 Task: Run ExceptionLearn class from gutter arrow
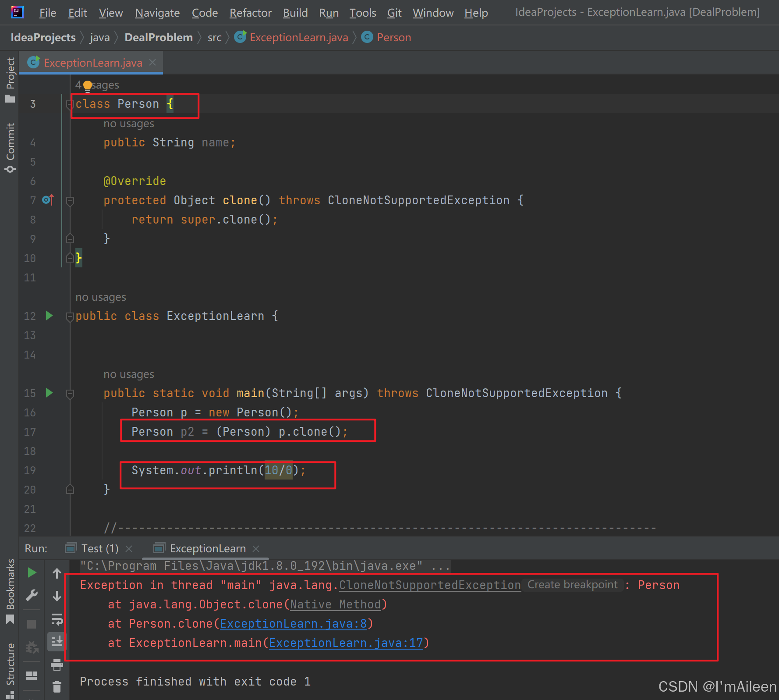coord(49,316)
